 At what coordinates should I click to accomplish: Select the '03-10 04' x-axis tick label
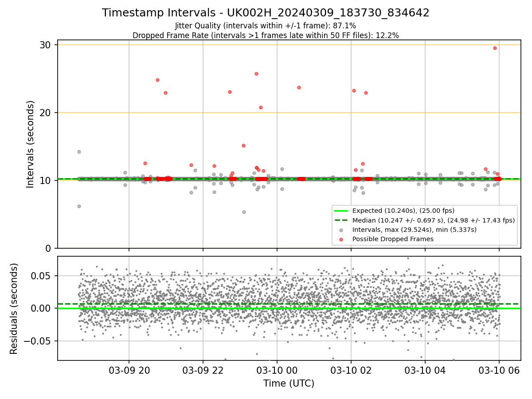(x=425, y=370)
